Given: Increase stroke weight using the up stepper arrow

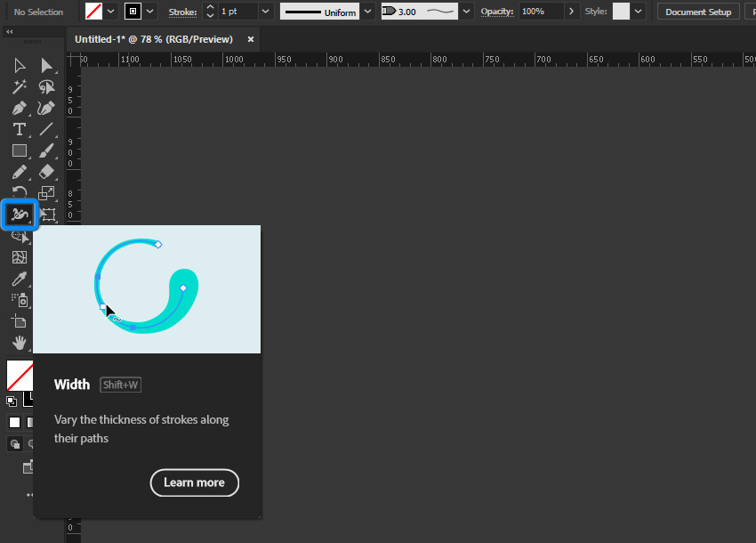Looking at the screenshot, I should tap(208, 7).
